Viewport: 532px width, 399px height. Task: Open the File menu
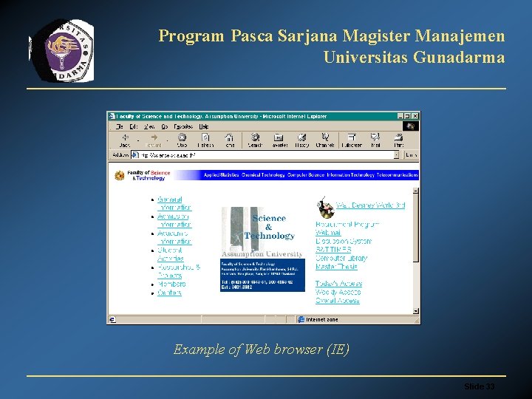click(x=119, y=126)
